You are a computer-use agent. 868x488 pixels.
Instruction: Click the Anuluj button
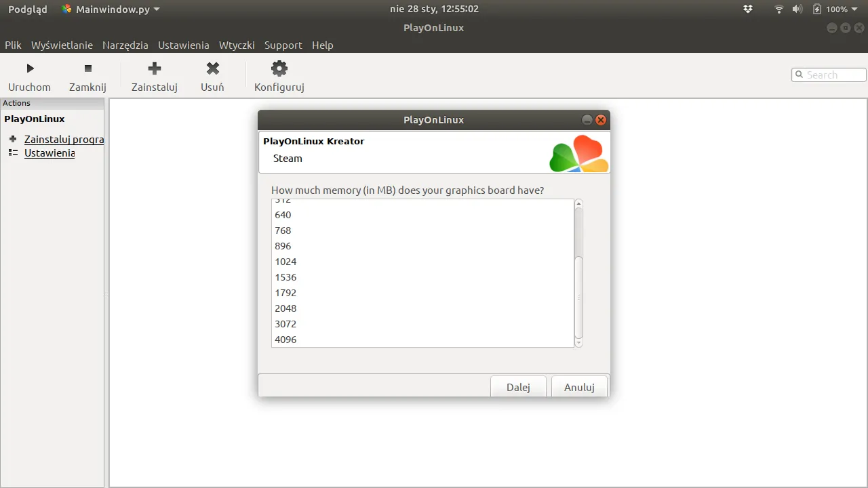579,387
